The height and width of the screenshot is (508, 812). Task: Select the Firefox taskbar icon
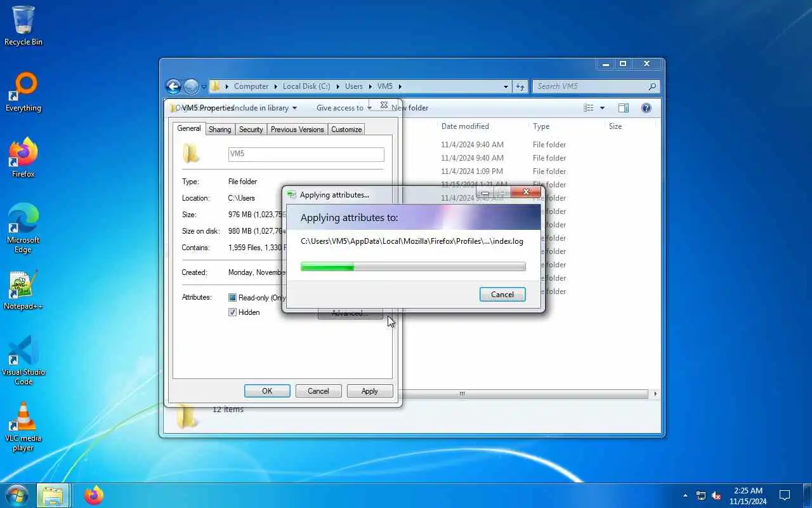pyautogui.click(x=94, y=495)
